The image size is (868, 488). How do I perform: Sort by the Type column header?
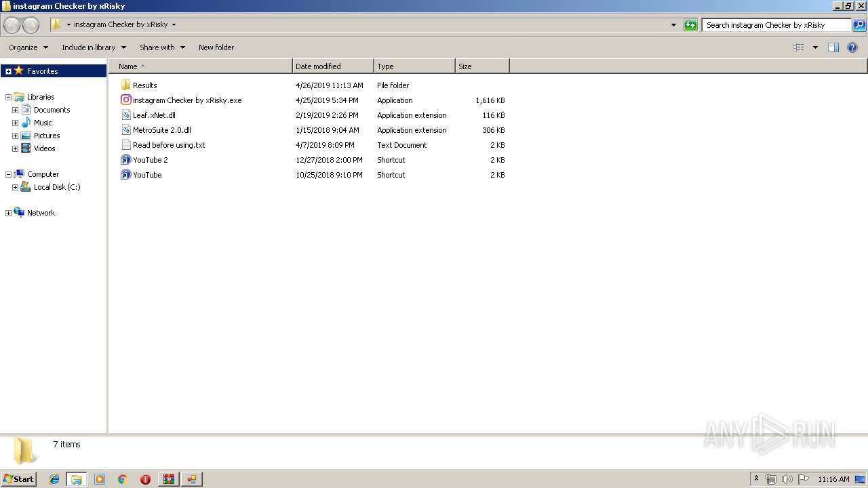click(x=414, y=66)
